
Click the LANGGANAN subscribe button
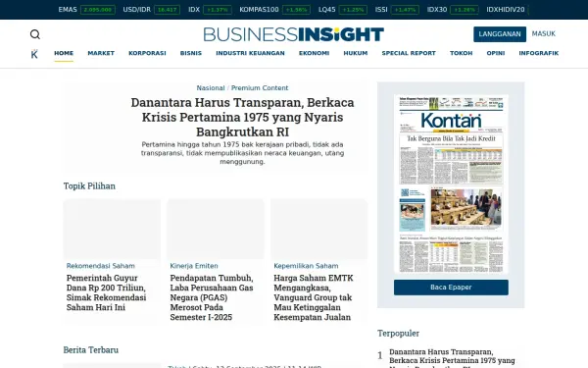[x=500, y=34]
